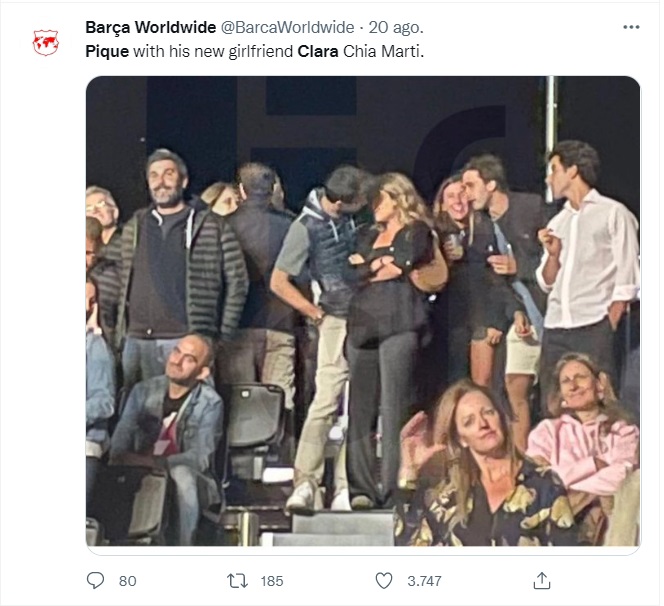Like the tweet with the heart icon
The height and width of the screenshot is (606, 664).
point(384,580)
